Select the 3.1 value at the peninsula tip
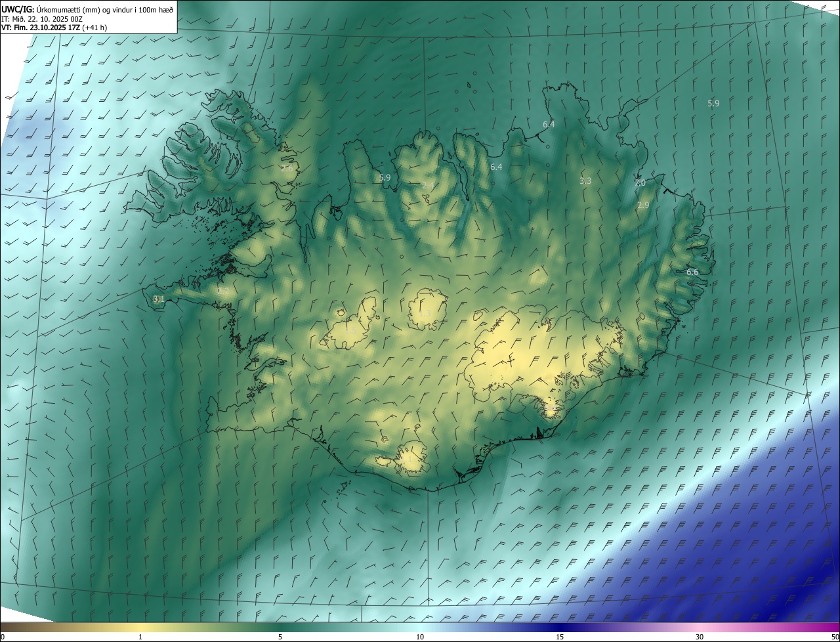Image resolution: width=840 pixels, height=642 pixels. tap(158, 299)
